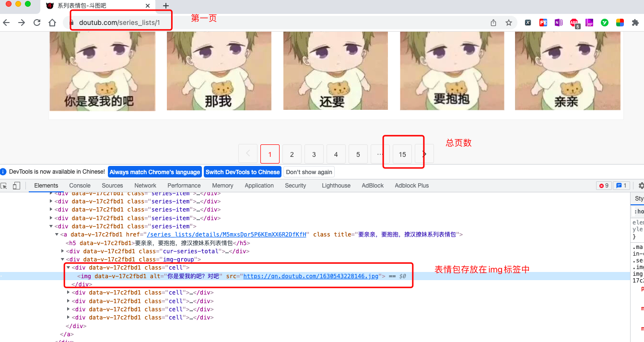The height and width of the screenshot is (342, 644).
Task: Click the pagination ellipsis button
Action: (x=380, y=154)
